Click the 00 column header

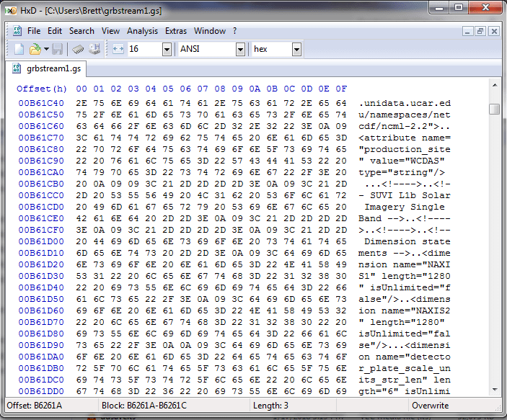81,89
